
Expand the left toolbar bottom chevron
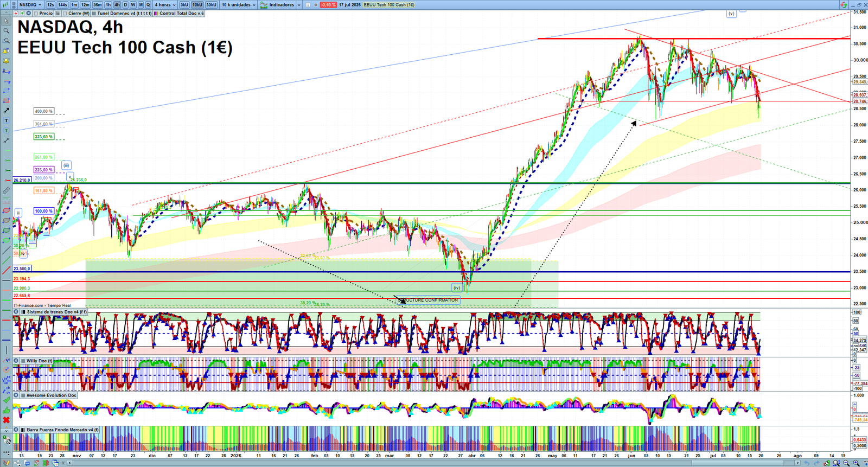[x=7, y=430]
